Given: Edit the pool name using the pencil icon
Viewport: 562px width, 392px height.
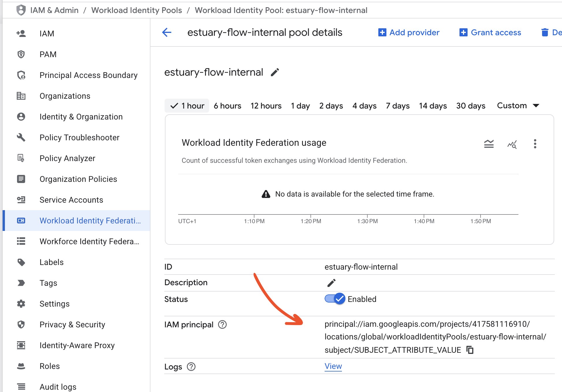Looking at the screenshot, I should tap(275, 72).
